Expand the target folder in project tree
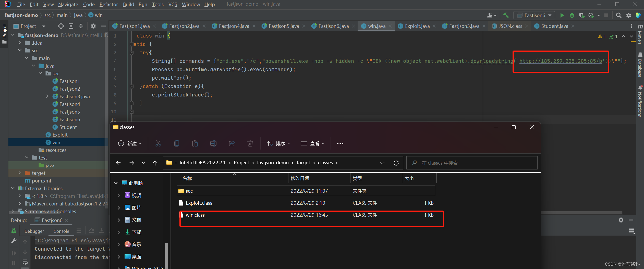 pyautogui.click(x=20, y=173)
